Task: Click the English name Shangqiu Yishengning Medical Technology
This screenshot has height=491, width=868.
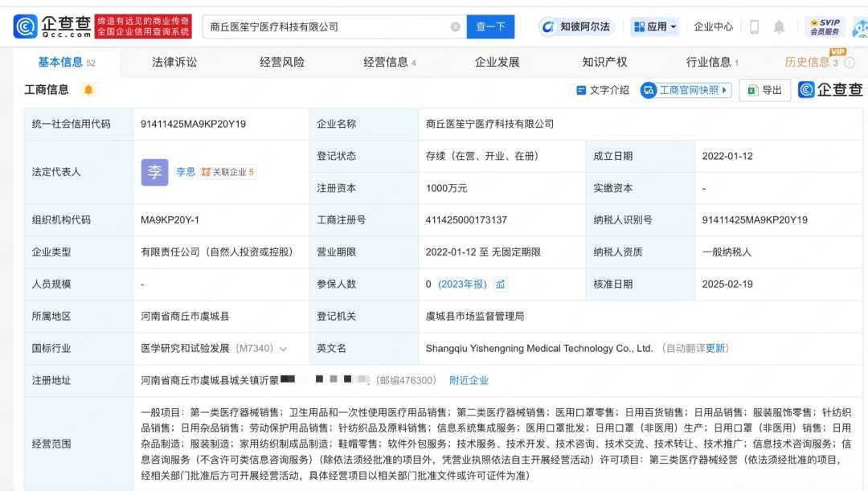Action: [539, 348]
